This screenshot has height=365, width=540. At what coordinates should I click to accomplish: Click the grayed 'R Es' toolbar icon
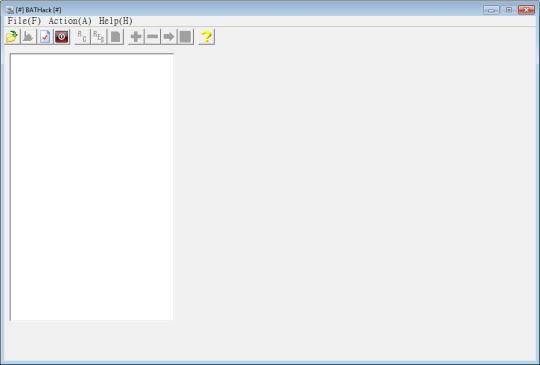click(99, 37)
